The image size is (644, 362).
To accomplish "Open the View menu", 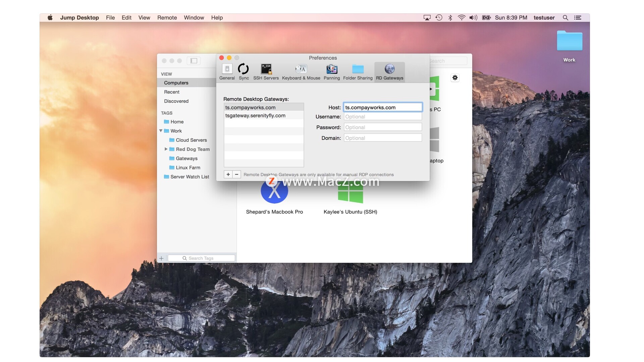I will click(x=144, y=17).
